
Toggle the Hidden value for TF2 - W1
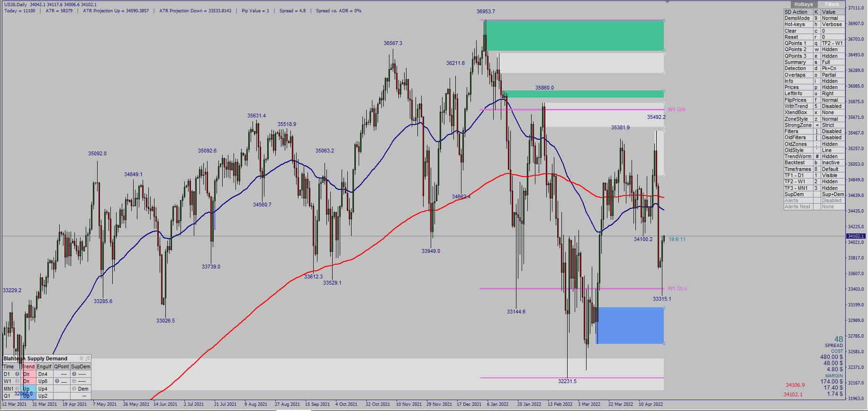[832, 181]
